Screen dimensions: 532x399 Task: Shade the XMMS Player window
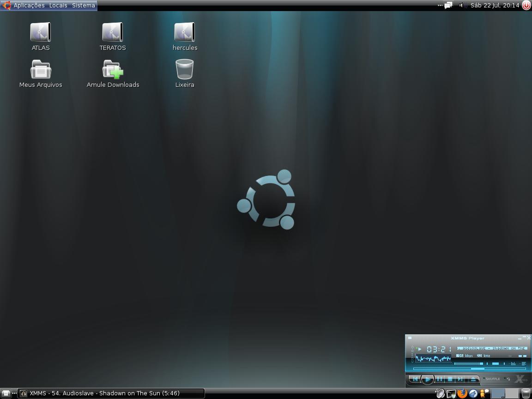click(x=524, y=338)
